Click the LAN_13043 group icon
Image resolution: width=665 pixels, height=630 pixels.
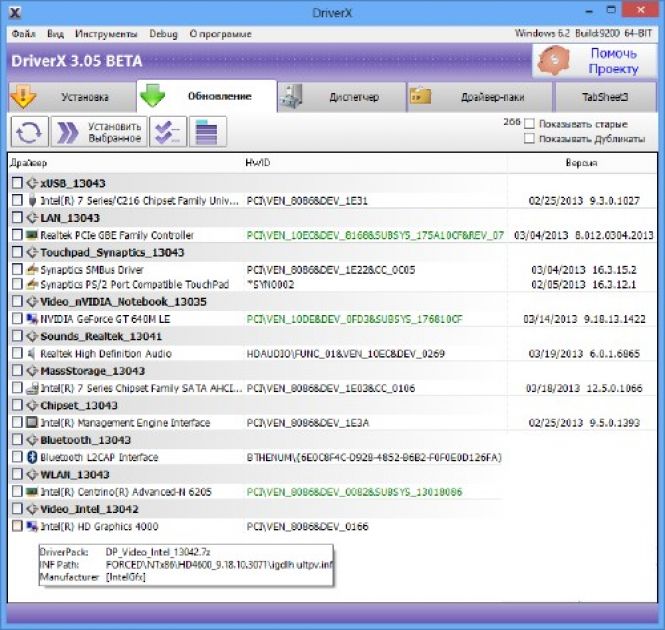pos(32,218)
